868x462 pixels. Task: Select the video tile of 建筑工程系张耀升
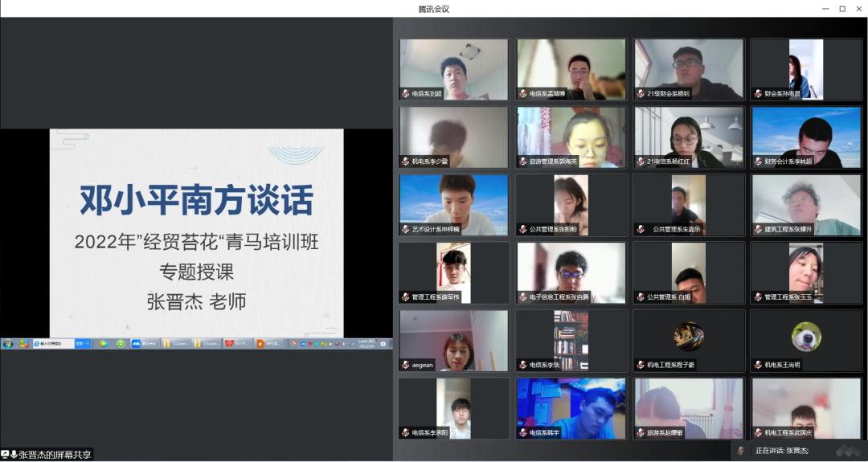coord(806,205)
